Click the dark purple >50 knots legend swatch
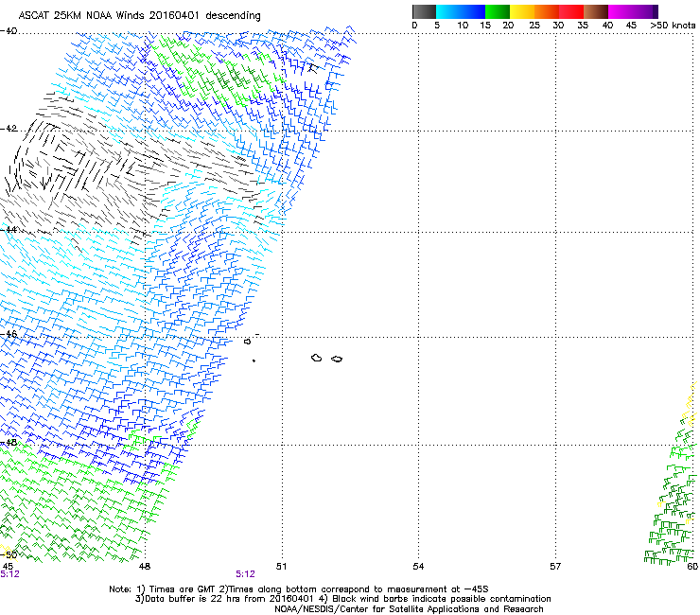This screenshot has width=700, height=615. click(656, 11)
